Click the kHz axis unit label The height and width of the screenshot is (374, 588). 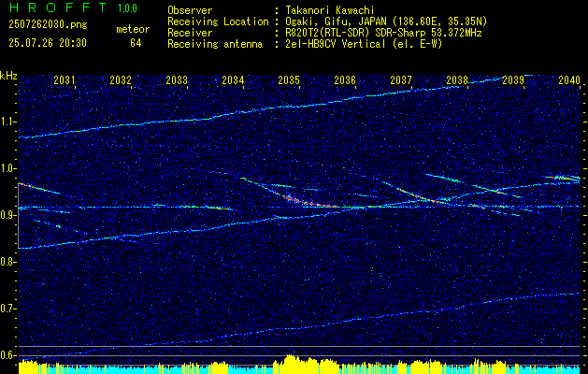coord(8,76)
